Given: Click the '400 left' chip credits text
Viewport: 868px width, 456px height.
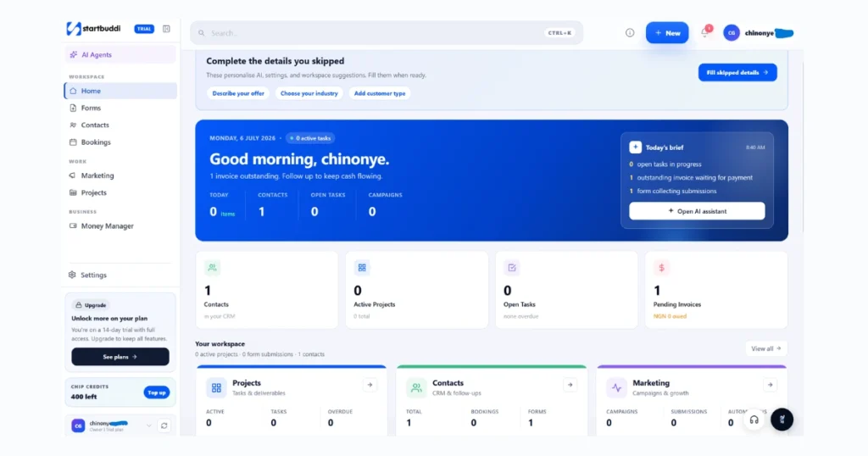Looking at the screenshot, I should tap(84, 397).
